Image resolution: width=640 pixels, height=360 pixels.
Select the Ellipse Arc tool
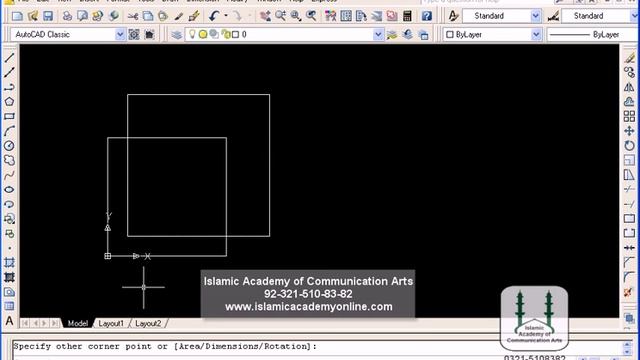tap(9, 204)
